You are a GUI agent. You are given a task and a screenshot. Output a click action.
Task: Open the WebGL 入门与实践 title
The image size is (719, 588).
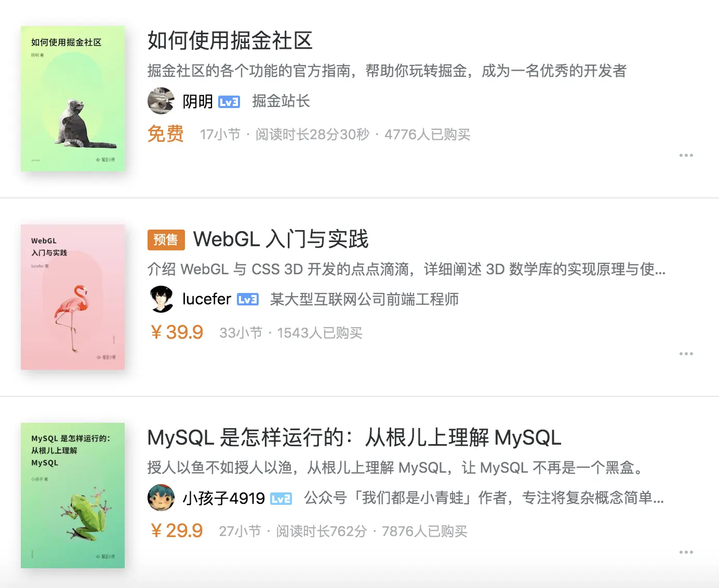281,239
